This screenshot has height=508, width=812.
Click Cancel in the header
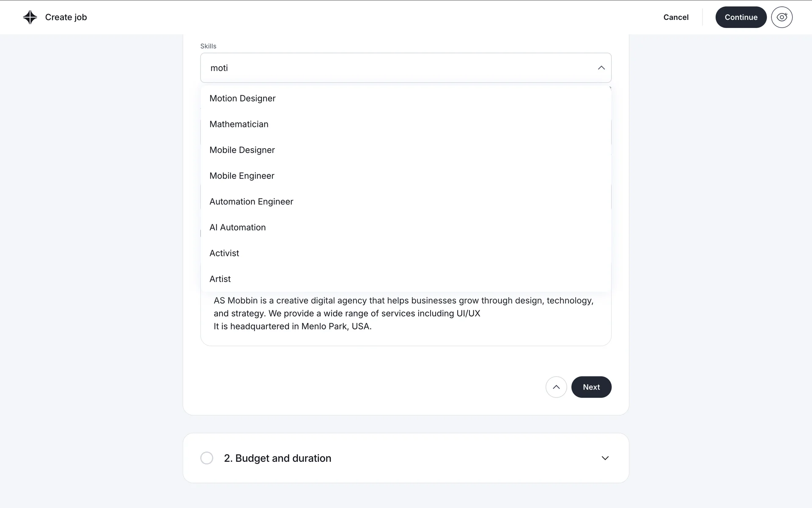tap(676, 17)
